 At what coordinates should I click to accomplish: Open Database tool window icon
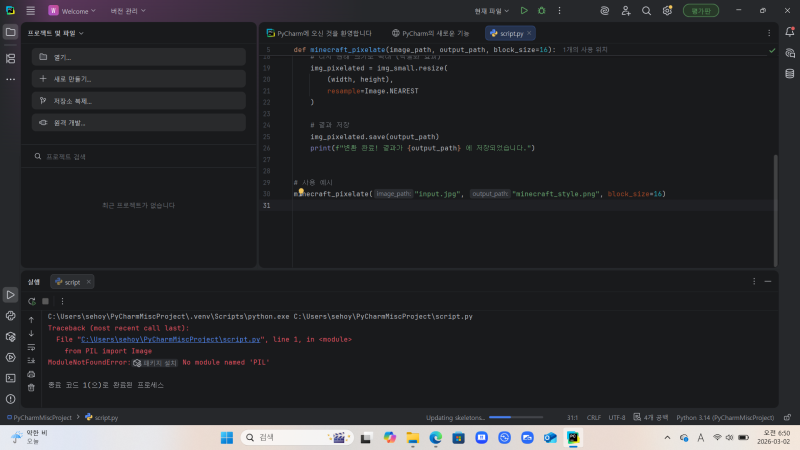click(790, 74)
